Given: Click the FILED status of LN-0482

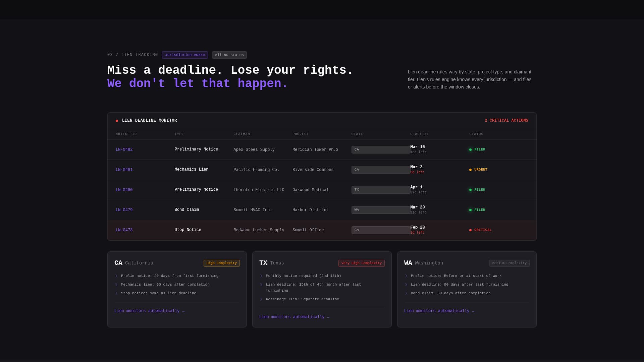Looking at the screenshot, I should tap(477, 149).
